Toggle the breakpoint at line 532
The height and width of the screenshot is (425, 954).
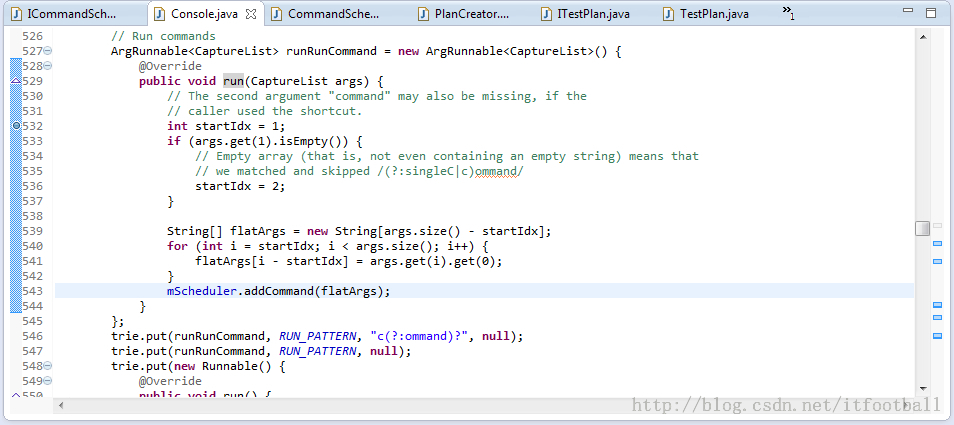16,126
